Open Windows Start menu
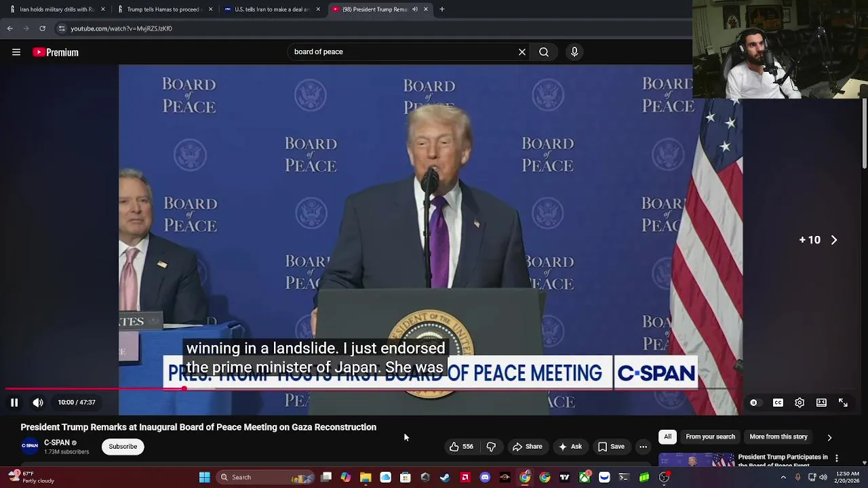This screenshot has height=488, width=868. (204, 477)
